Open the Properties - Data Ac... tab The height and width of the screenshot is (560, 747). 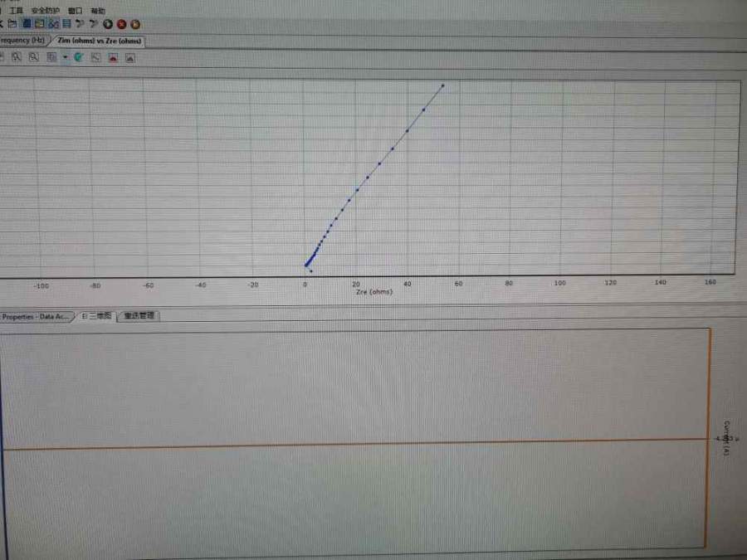37,317
